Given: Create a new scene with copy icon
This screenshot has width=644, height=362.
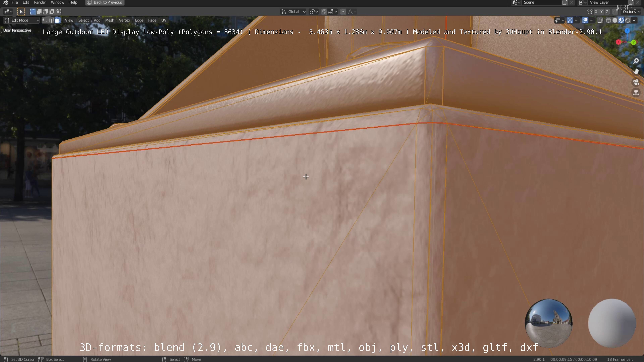Looking at the screenshot, I should 565,3.
